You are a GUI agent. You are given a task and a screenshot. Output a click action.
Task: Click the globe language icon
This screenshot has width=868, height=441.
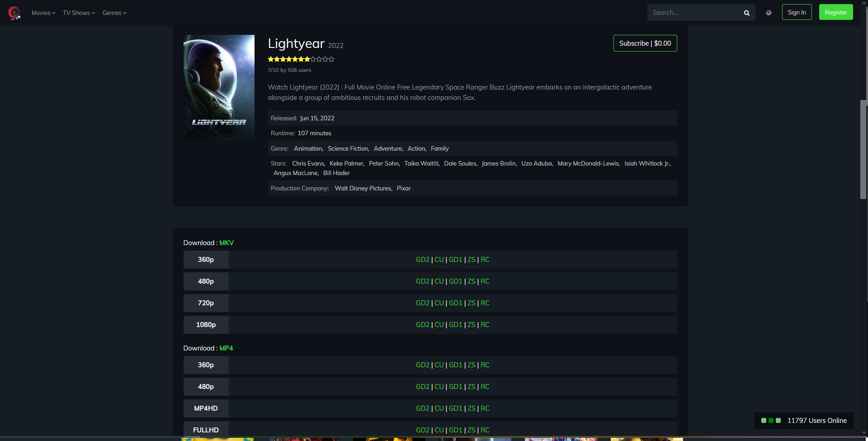point(769,13)
